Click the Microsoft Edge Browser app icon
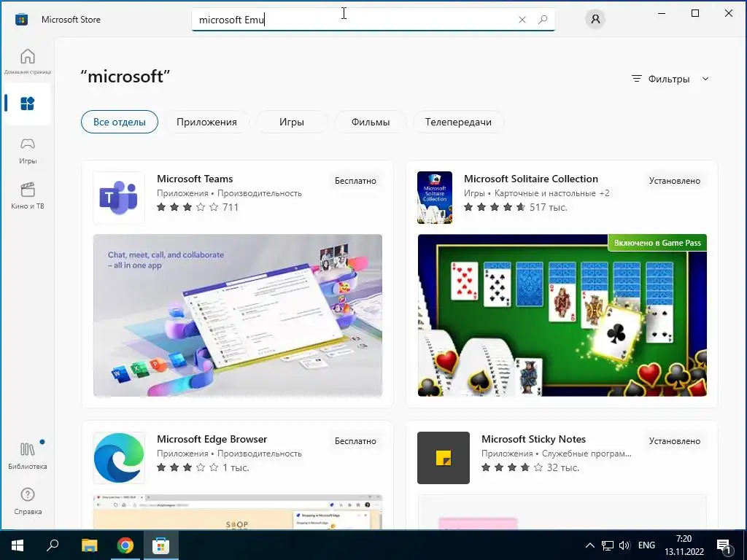 click(119, 458)
